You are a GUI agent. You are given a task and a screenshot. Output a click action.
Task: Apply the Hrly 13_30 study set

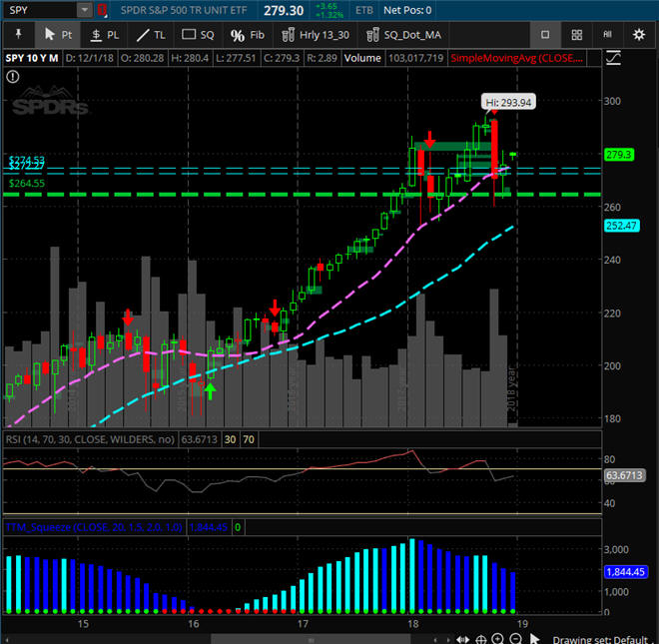[x=317, y=34]
